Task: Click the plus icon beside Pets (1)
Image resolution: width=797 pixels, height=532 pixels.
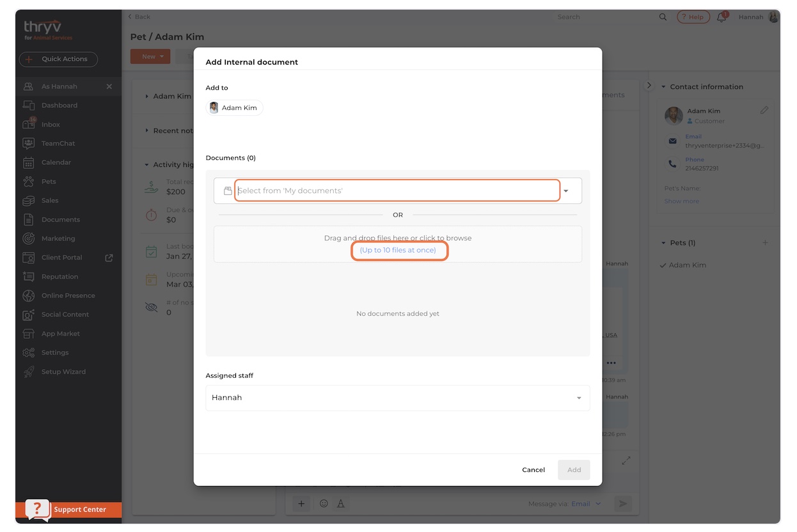Action: 765,243
